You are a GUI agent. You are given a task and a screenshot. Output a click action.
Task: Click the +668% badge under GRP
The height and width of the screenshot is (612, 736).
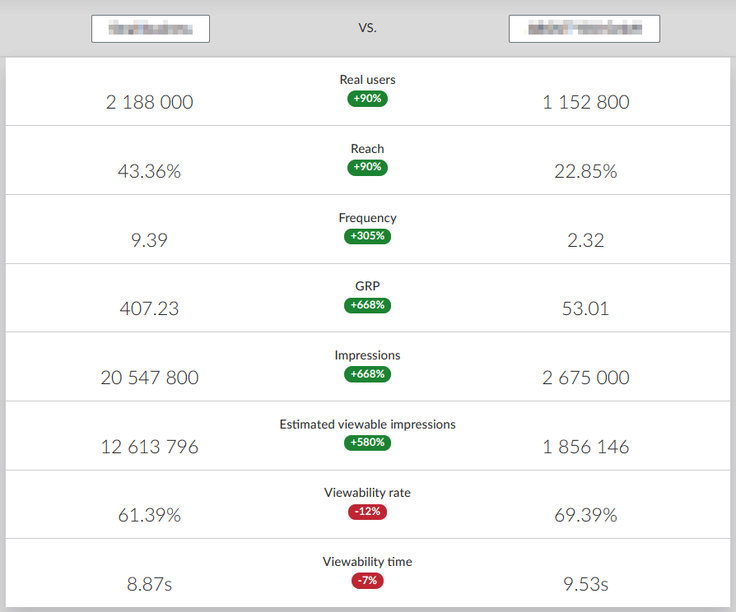tap(368, 305)
